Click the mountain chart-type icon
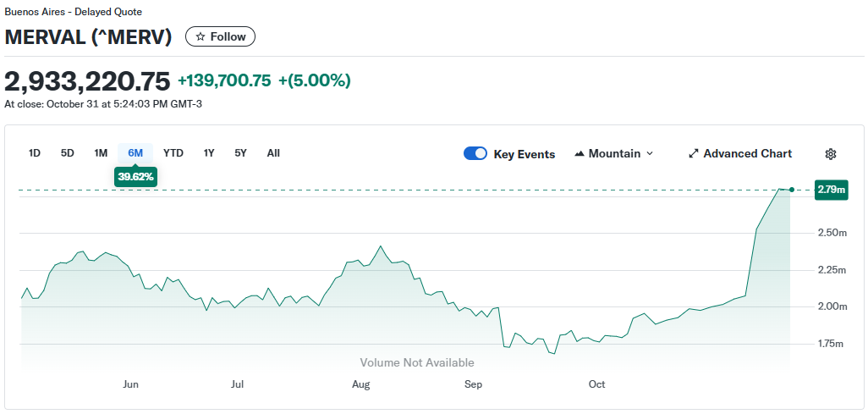 (580, 154)
